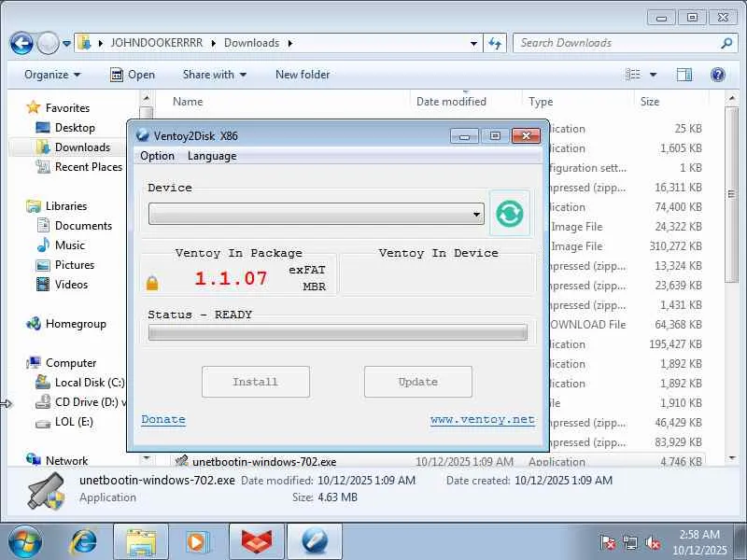
Task: Open the address bar history dropdown
Action: tap(473, 43)
